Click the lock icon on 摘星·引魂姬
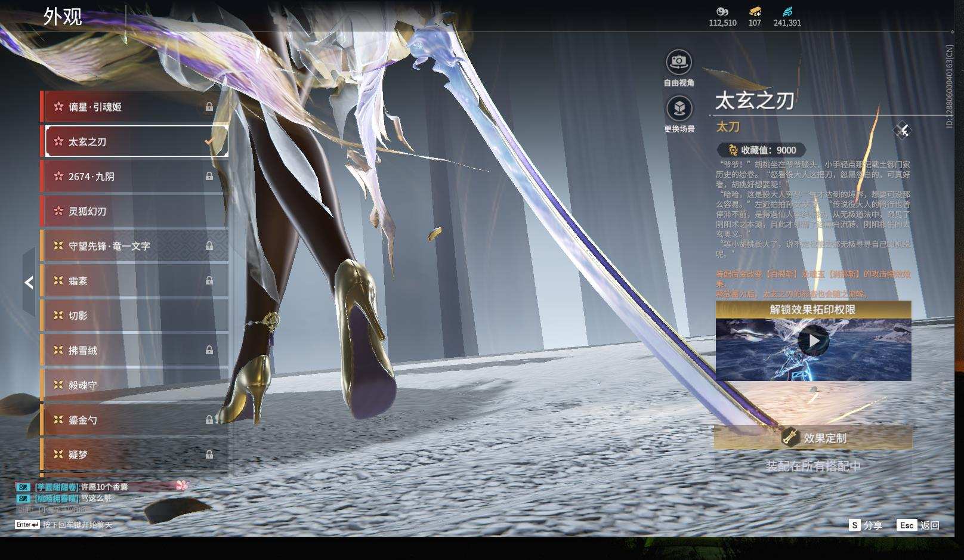This screenshot has height=560, width=964. (x=209, y=107)
